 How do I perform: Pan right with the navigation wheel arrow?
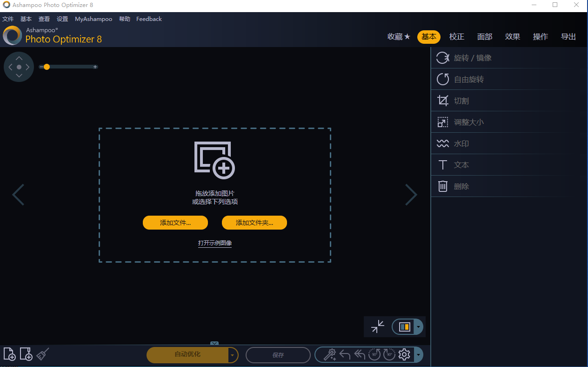pos(28,67)
